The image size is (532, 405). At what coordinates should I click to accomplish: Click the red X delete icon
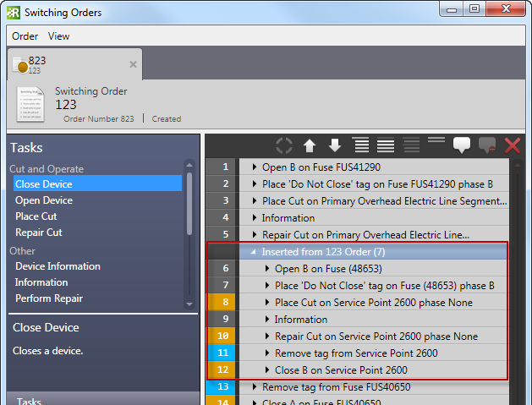[512, 145]
